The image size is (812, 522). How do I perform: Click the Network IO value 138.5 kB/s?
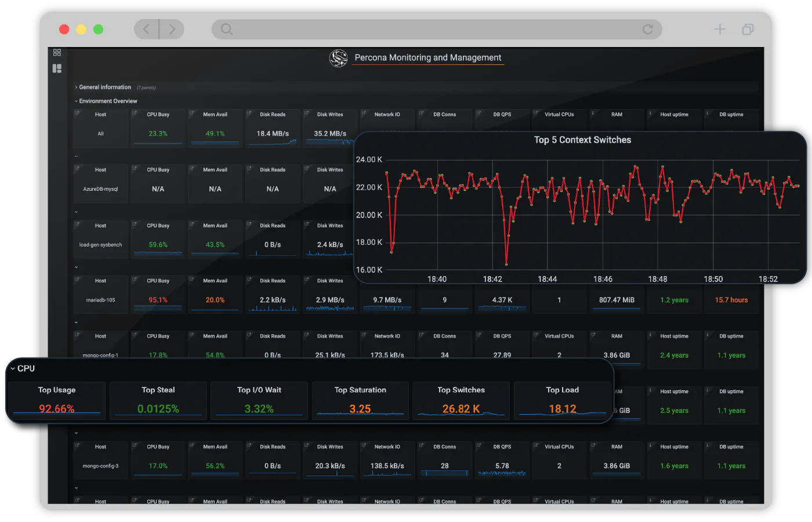tap(387, 466)
